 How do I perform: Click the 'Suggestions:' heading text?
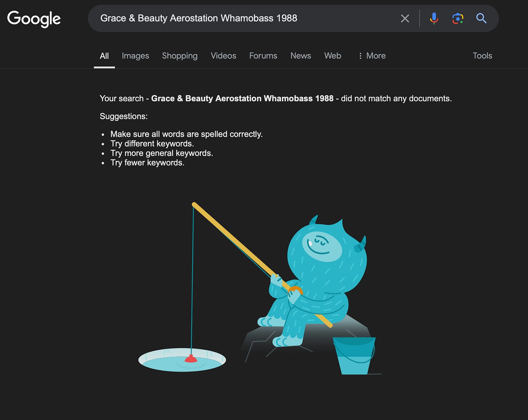pyautogui.click(x=124, y=116)
